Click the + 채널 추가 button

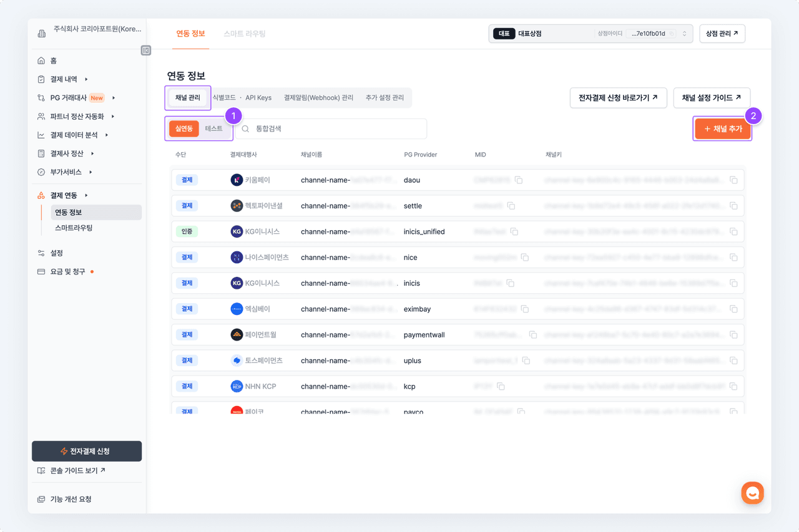coord(722,128)
